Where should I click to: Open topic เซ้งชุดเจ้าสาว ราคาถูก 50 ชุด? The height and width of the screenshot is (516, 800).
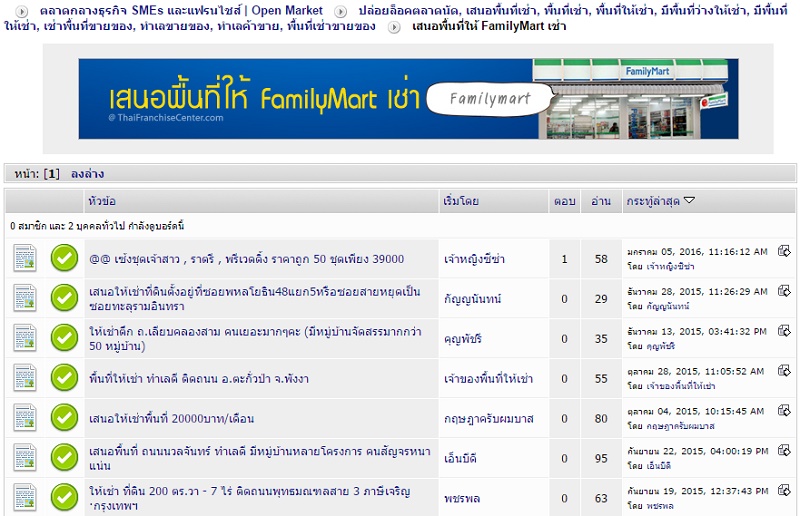click(x=246, y=259)
